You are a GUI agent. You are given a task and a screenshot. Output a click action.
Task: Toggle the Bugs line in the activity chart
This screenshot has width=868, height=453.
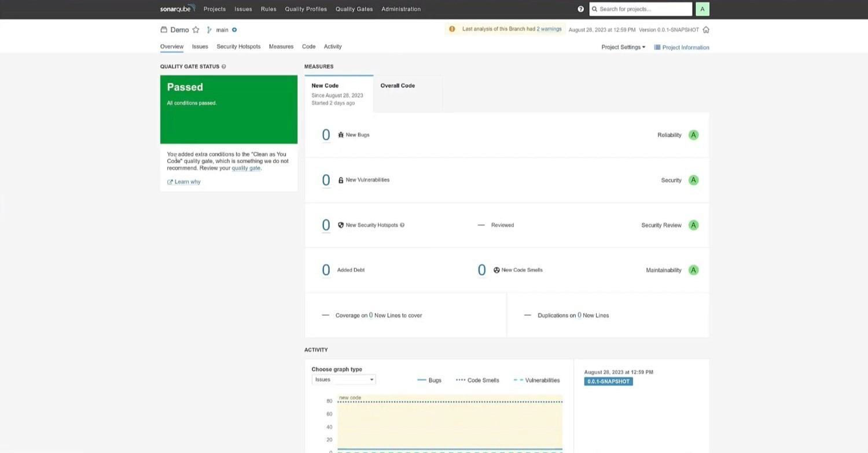(x=431, y=380)
